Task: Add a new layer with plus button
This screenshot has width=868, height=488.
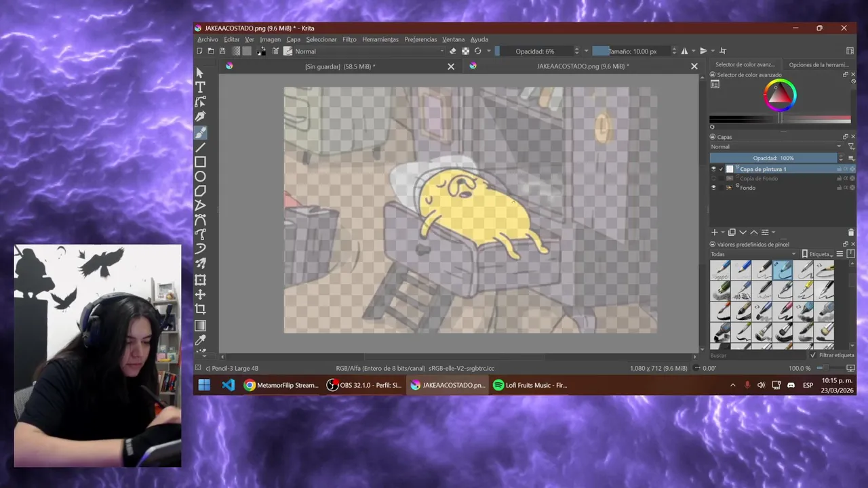Action: pos(714,232)
